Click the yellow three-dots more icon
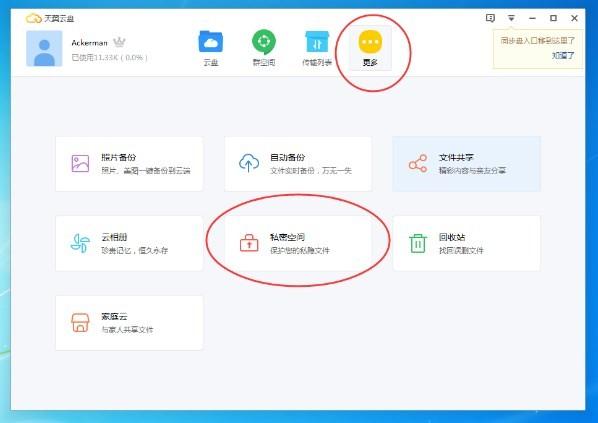This screenshot has height=423, width=598. coord(370,41)
